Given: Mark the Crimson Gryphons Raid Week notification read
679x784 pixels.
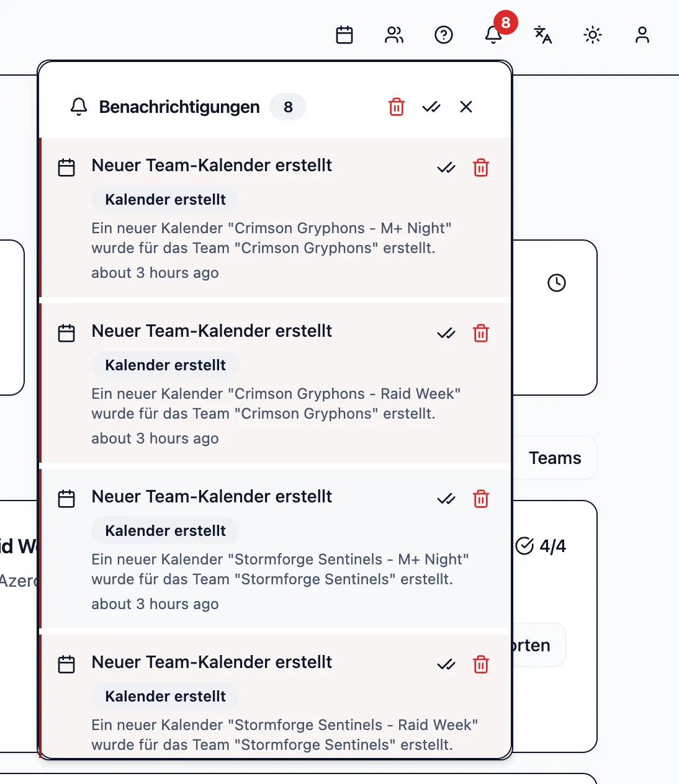Looking at the screenshot, I should (446, 333).
